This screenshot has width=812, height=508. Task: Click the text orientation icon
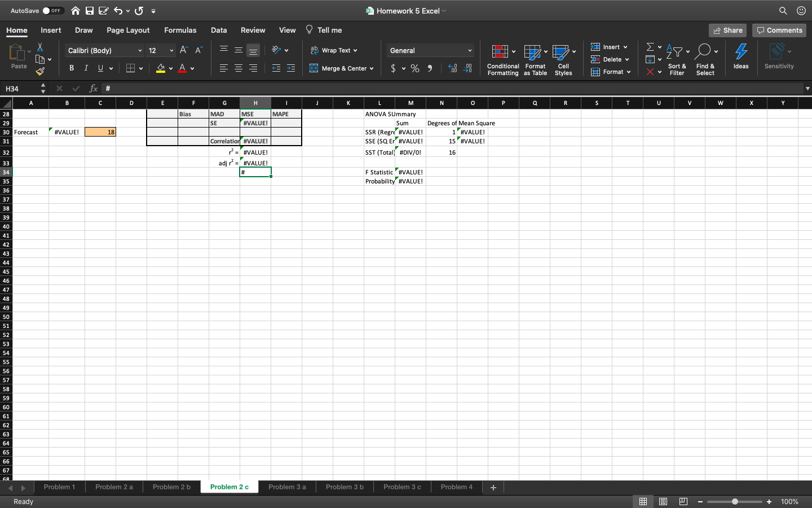click(x=276, y=50)
